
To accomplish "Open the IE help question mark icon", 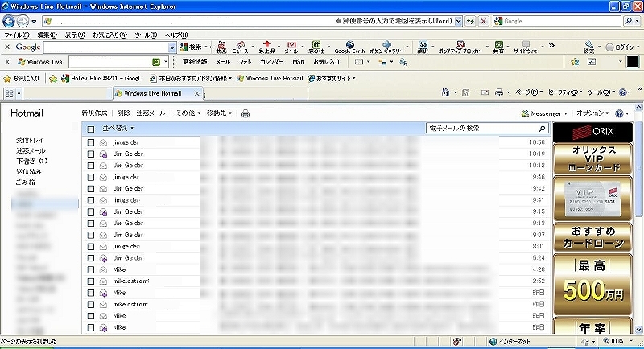I will pos(622,92).
